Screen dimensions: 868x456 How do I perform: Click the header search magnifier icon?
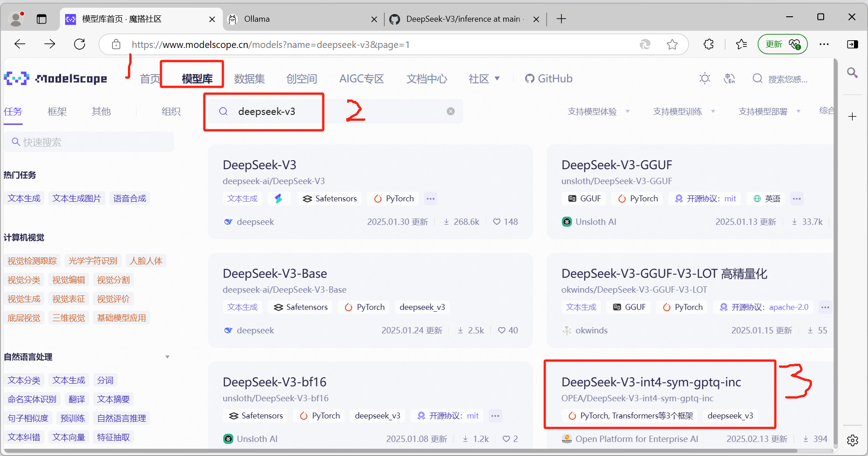point(757,78)
